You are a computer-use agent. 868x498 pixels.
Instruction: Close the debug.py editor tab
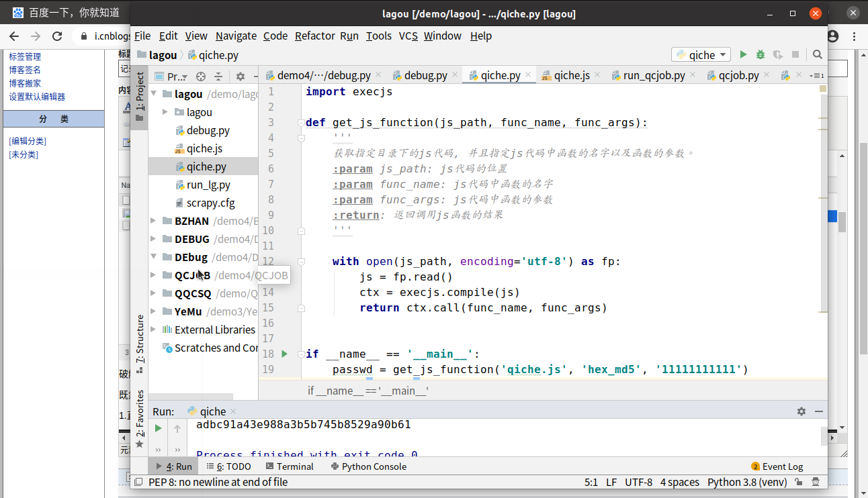tap(455, 75)
